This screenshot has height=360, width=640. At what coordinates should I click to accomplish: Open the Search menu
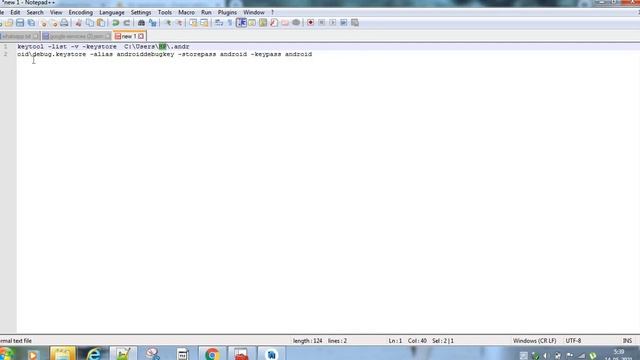tap(35, 13)
